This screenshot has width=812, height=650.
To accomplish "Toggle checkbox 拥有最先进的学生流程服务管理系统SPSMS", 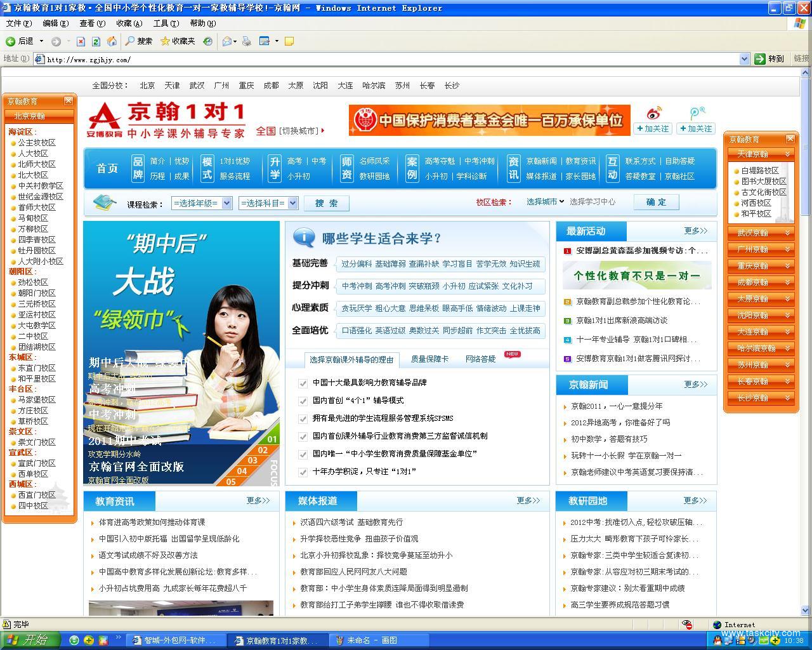I will (303, 419).
